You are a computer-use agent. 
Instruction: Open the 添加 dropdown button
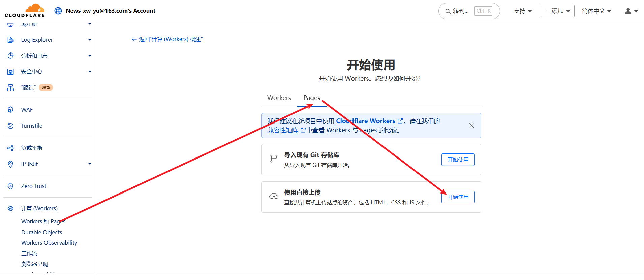[x=557, y=11]
